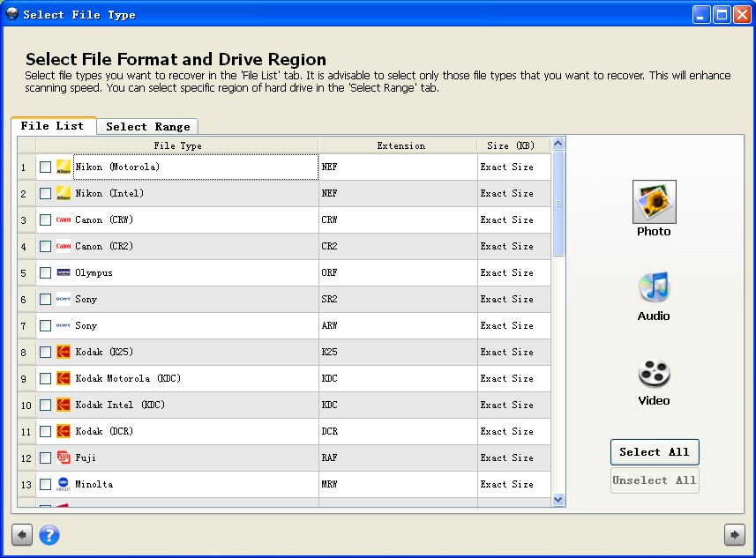The image size is (756, 558).
Task: Select the Photo category icon
Action: click(x=655, y=201)
